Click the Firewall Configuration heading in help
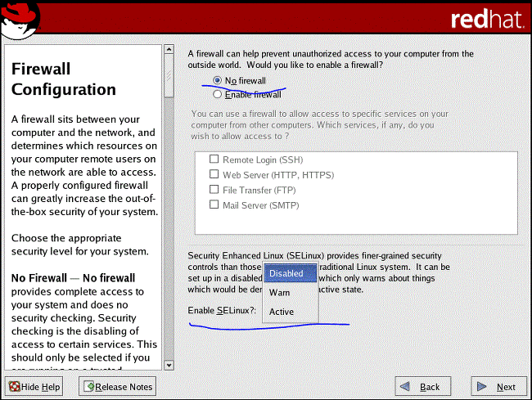 click(64, 79)
